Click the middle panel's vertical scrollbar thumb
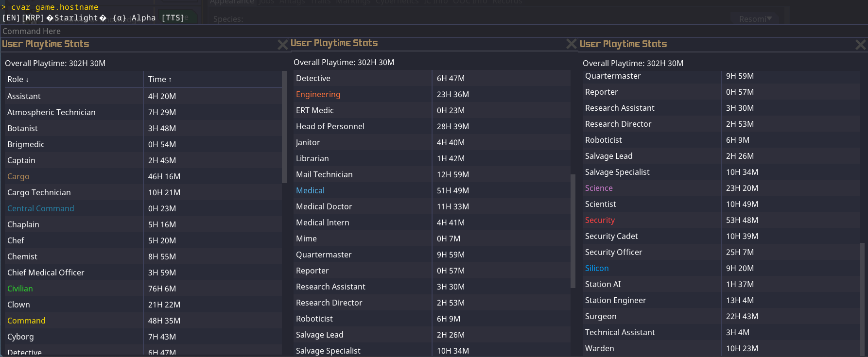868x357 pixels. pyautogui.click(x=573, y=231)
